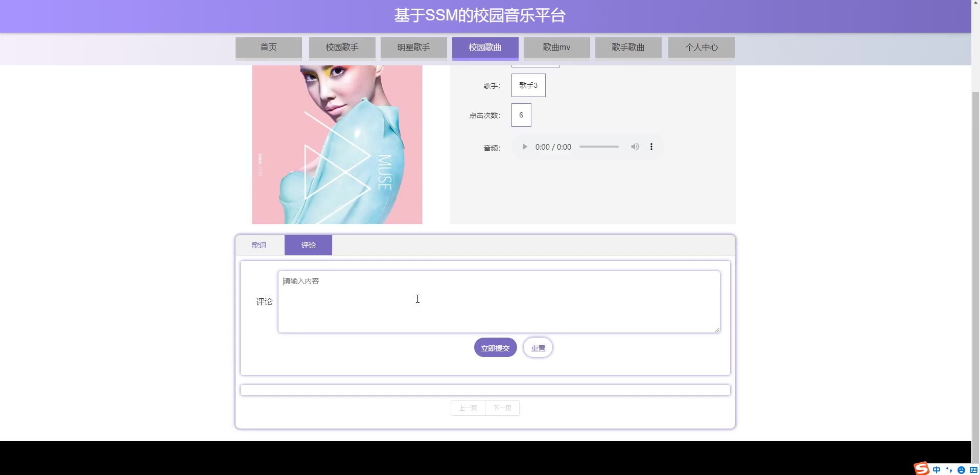Toggle Chinese input mode 中 indicator
This screenshot has width=980, height=475.
(937, 470)
